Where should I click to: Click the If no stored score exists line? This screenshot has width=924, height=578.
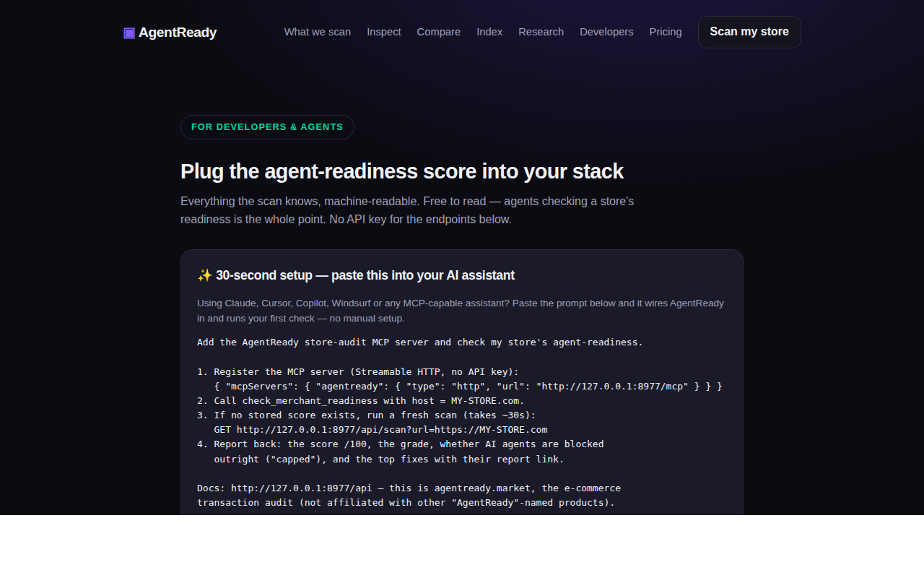coord(367,415)
